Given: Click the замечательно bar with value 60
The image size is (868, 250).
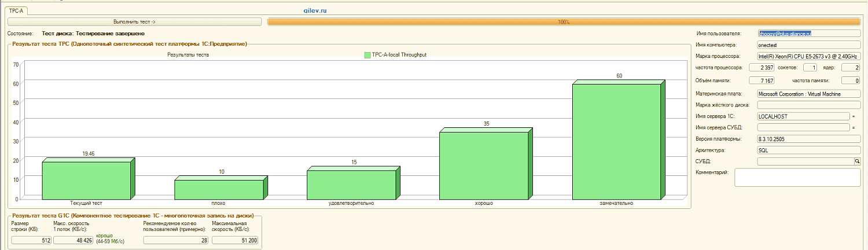Looking at the screenshot, I should click(x=616, y=141).
